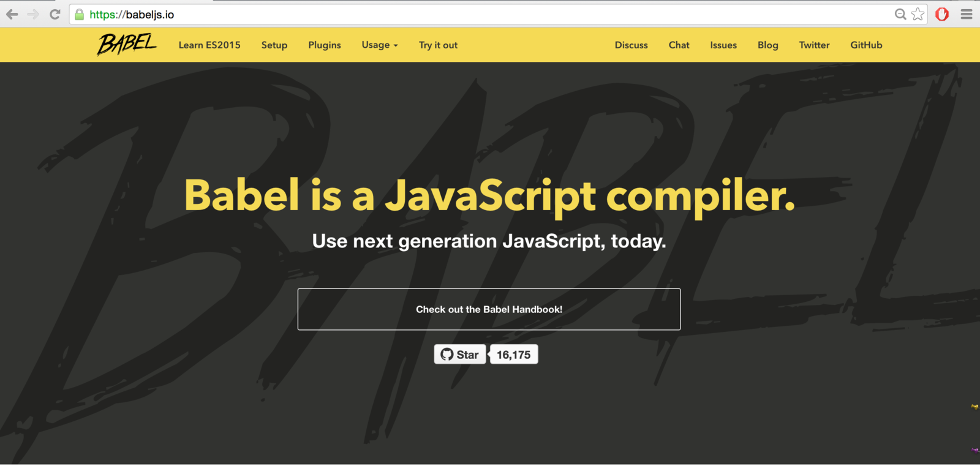Click Check out the Babel Handbook button

[489, 309]
